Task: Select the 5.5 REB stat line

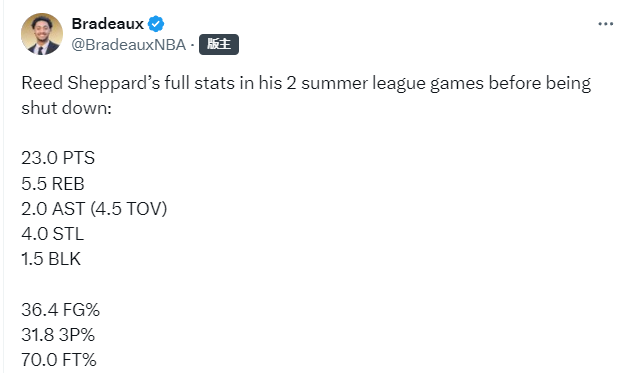Action: (x=53, y=184)
